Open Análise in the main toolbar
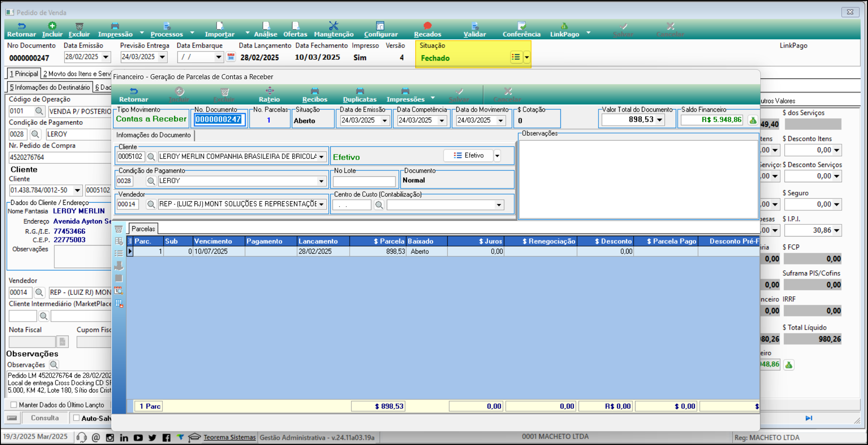The image size is (868, 445). 266,30
